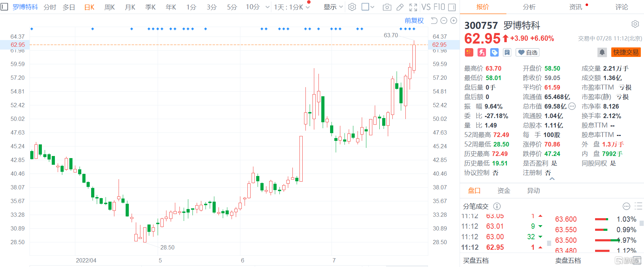Viewport: 644px width, 267px height.
Task: Open the 资金 tab
Action: tap(504, 190)
